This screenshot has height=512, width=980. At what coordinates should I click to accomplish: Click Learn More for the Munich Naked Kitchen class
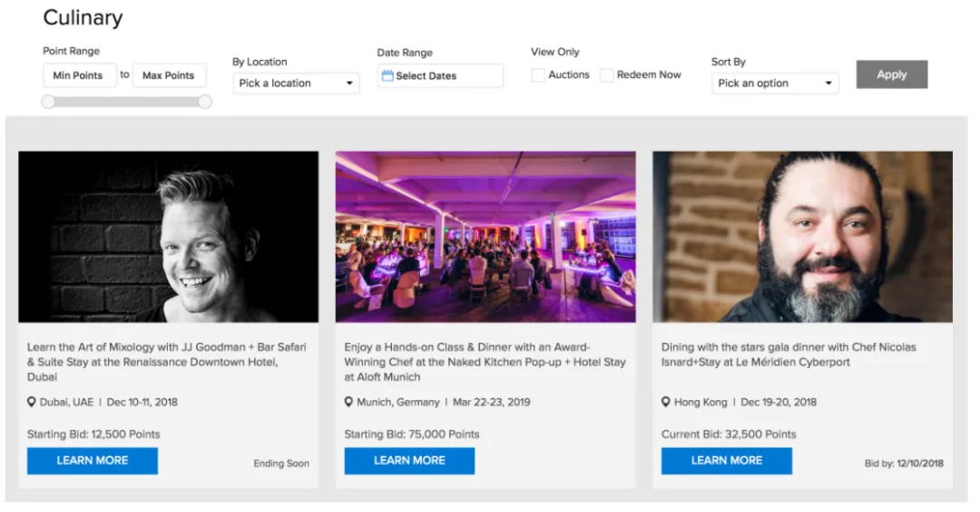click(409, 461)
